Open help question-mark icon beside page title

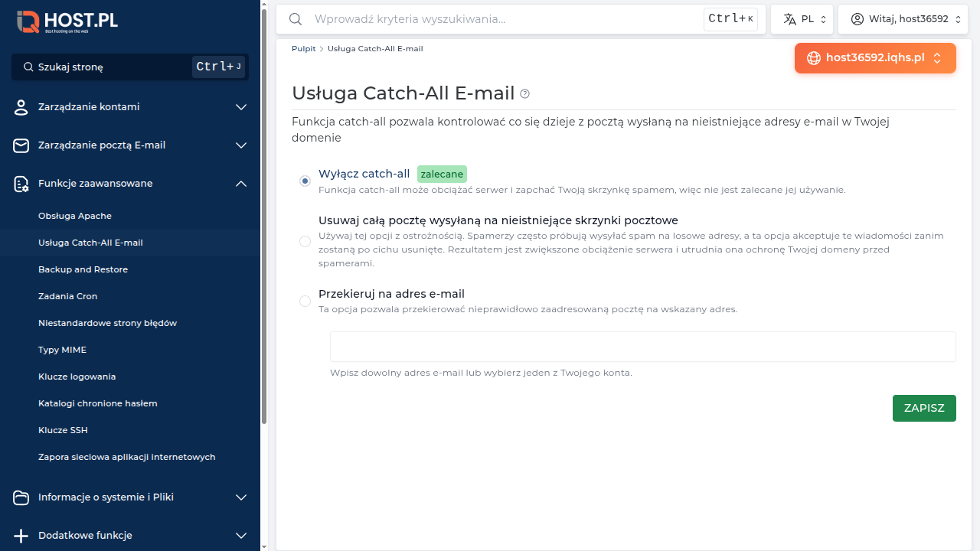[x=524, y=94]
